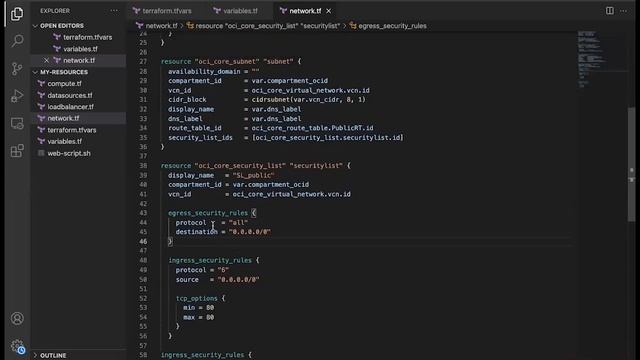640x360 pixels.
Task: Open the Manage settings gear icon
Action: (18, 347)
